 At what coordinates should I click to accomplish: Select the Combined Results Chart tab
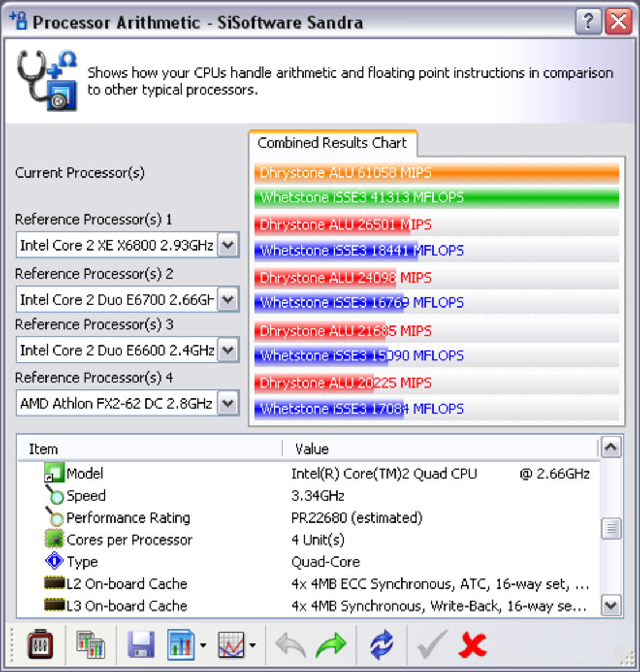[332, 143]
